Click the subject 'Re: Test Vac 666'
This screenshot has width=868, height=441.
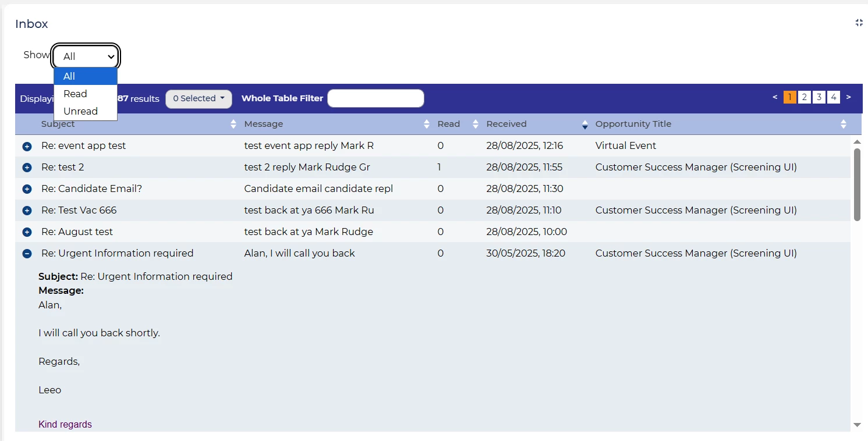click(79, 211)
